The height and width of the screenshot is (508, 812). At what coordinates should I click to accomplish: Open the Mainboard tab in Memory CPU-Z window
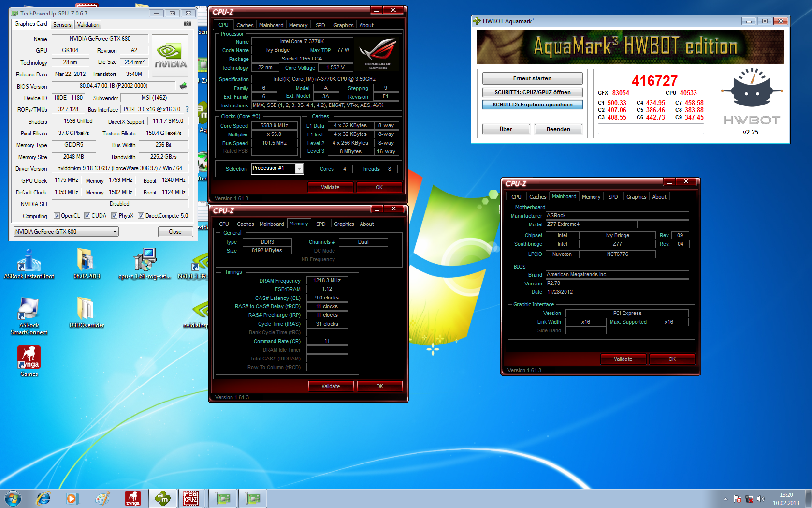pos(272,224)
